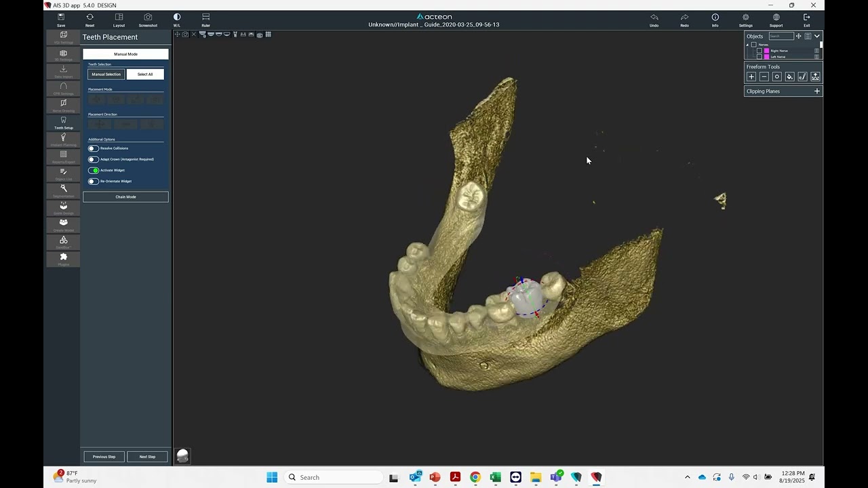Click the Left Nerve magenta color swatch
Image resolution: width=868 pixels, height=488 pixels.
[x=766, y=57]
